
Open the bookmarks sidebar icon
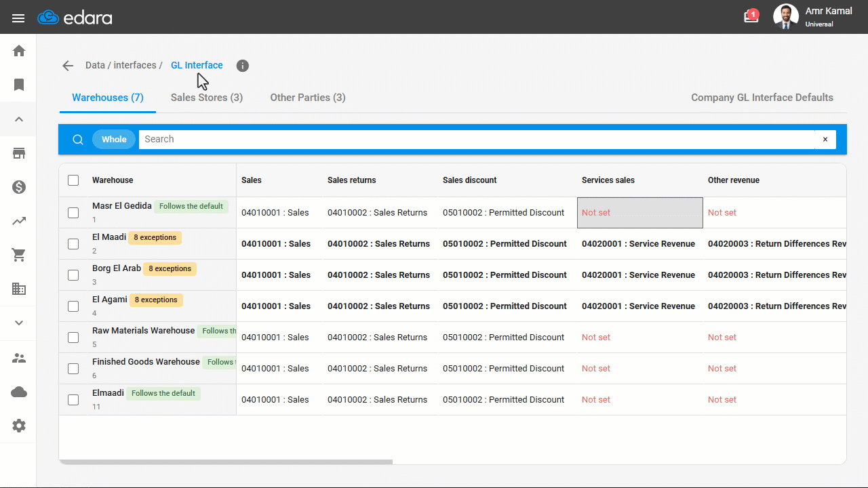(19, 85)
